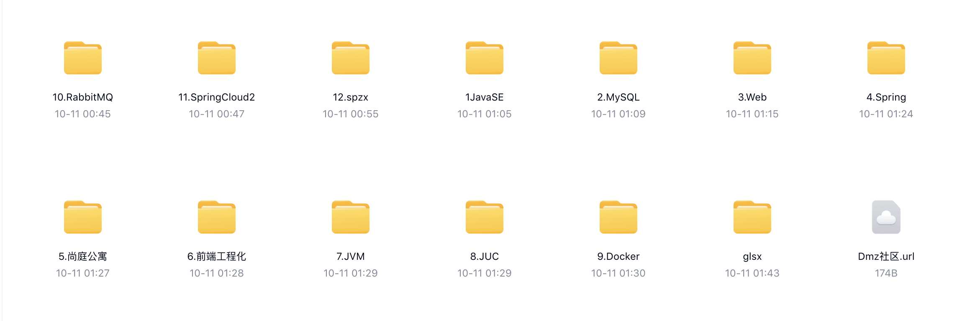Screen dimensions: 980x321
Task: Open the glsx folder icon
Action: [x=752, y=217]
